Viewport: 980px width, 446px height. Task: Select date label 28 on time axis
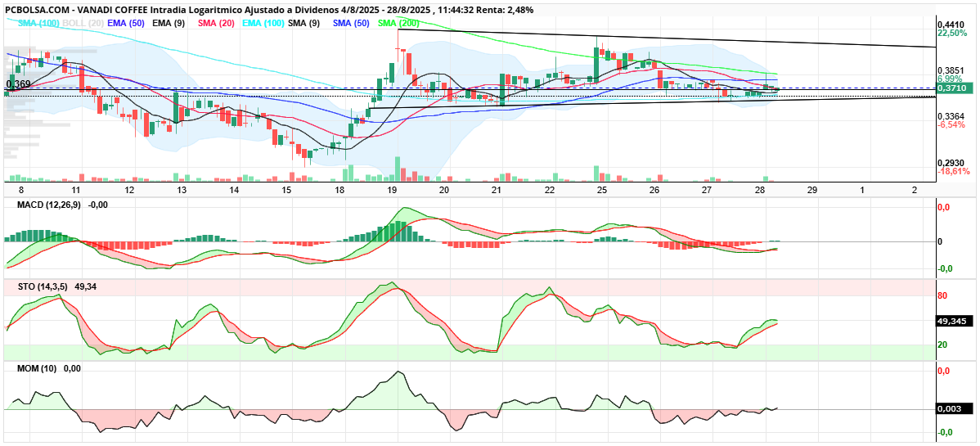(x=759, y=190)
